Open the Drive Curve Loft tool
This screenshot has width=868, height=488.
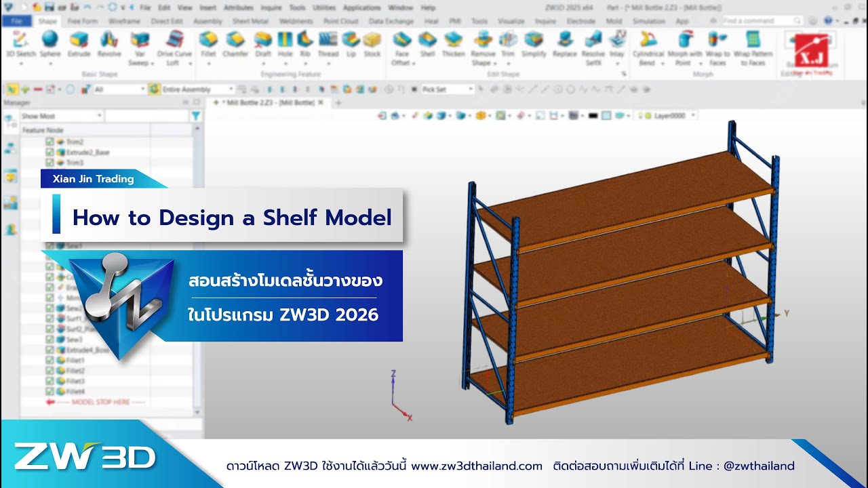point(174,48)
